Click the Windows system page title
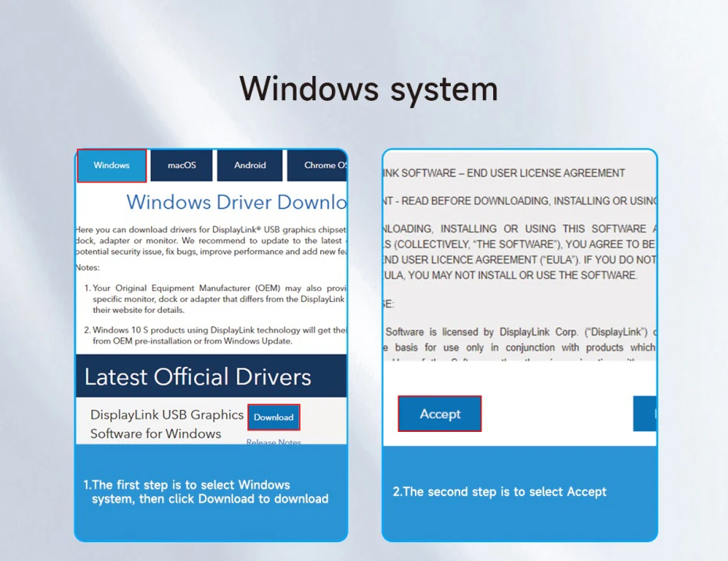Viewport: 728px width, 561px height. click(369, 88)
